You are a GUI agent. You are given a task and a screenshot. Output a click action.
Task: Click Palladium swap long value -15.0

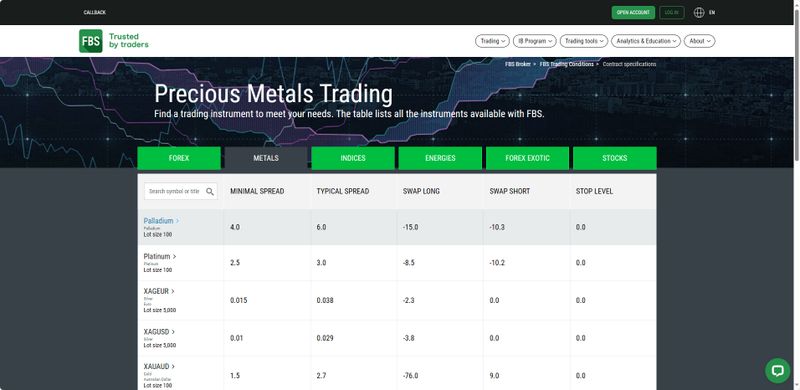click(x=410, y=227)
